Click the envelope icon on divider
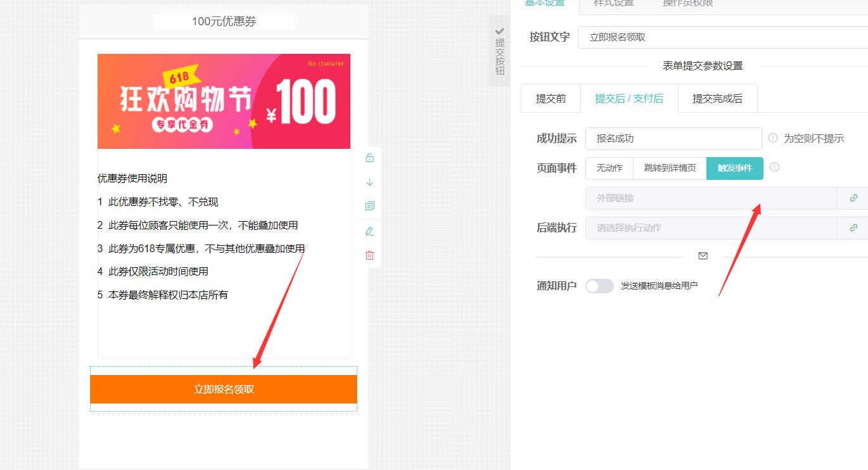 703,256
